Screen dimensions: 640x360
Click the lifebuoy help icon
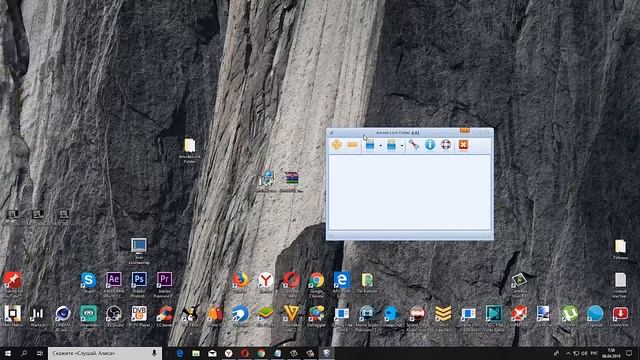point(446,144)
